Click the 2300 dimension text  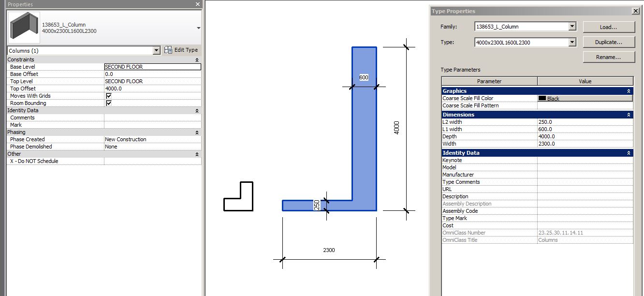329,250
